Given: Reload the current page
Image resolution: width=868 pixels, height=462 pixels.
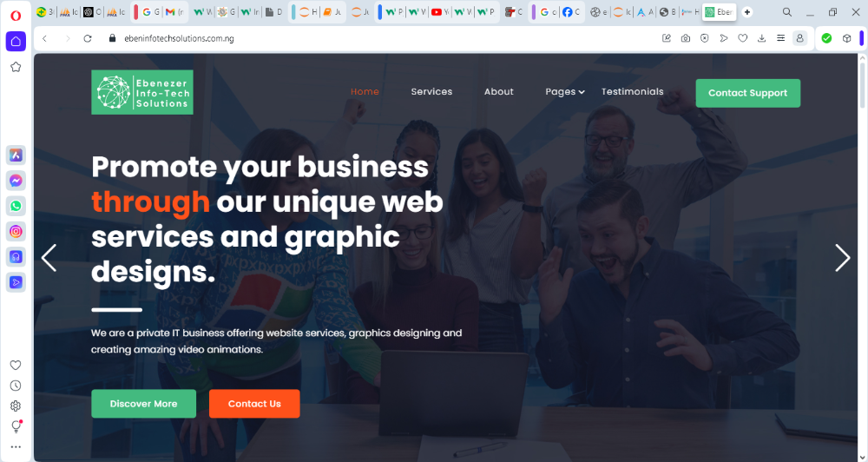Looking at the screenshot, I should coord(88,38).
